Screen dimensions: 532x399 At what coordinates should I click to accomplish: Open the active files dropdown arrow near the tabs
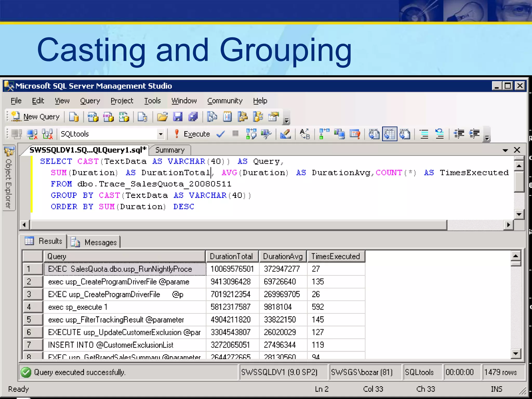click(505, 150)
